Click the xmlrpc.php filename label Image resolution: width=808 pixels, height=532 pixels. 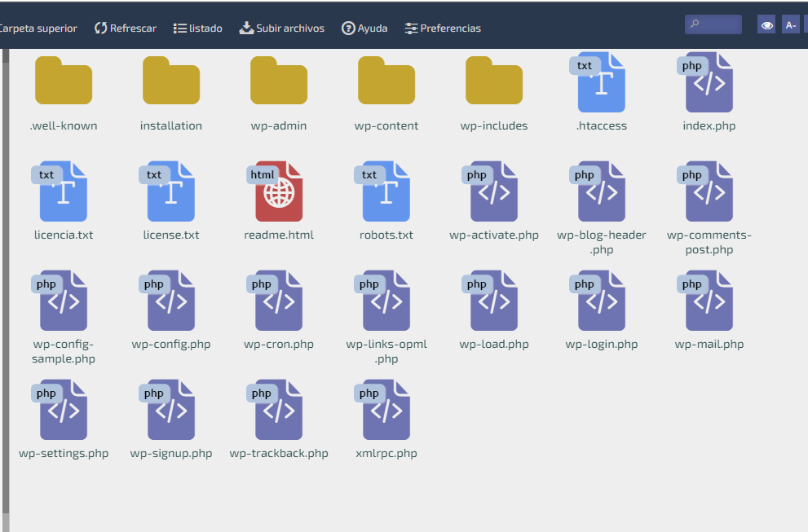pyautogui.click(x=386, y=453)
